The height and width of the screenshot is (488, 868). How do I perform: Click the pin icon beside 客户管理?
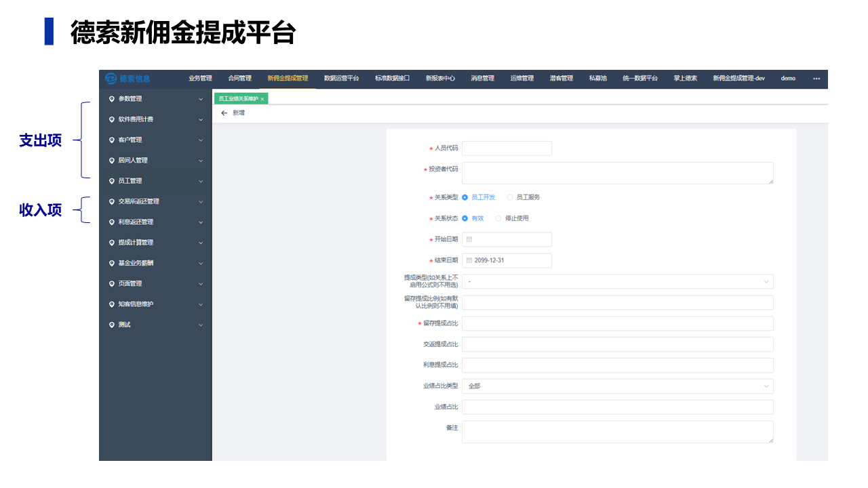(112, 140)
